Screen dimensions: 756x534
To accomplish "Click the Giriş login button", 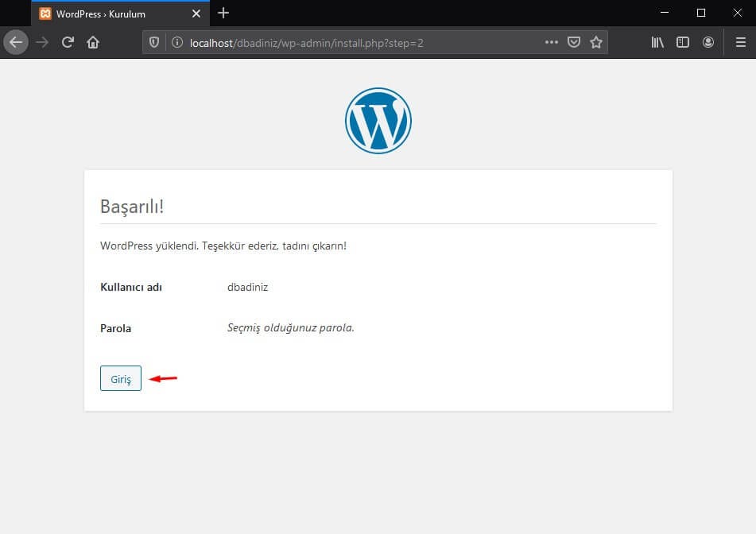I will tap(121, 378).
